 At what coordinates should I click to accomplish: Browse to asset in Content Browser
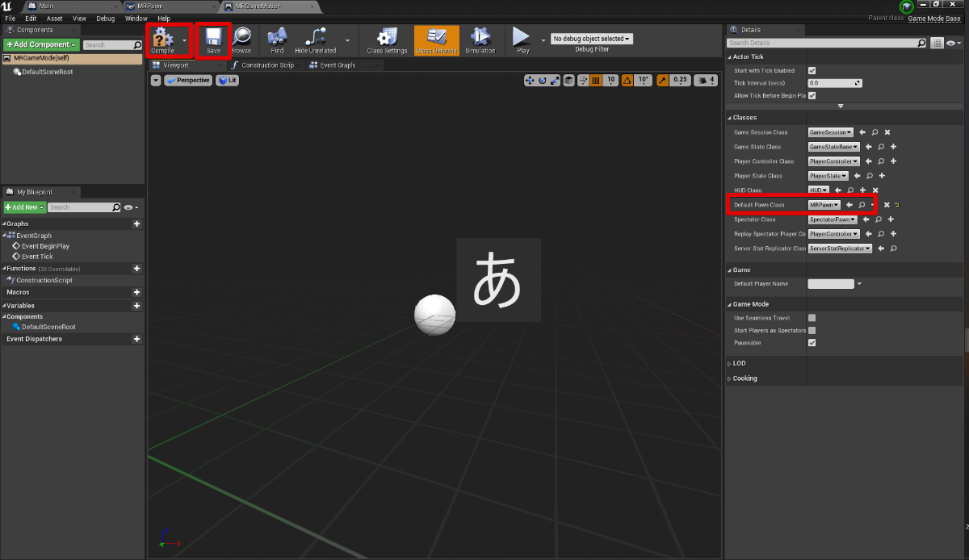coord(241,40)
